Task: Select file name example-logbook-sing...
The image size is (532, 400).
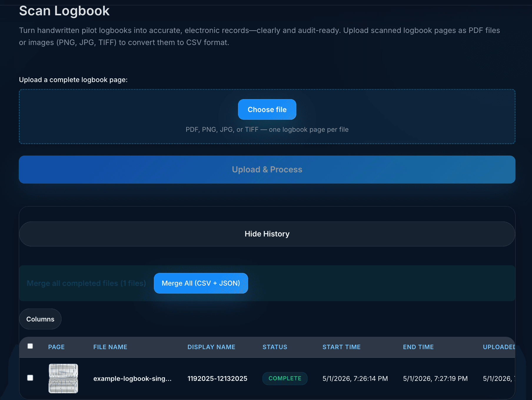Action: tap(132, 379)
